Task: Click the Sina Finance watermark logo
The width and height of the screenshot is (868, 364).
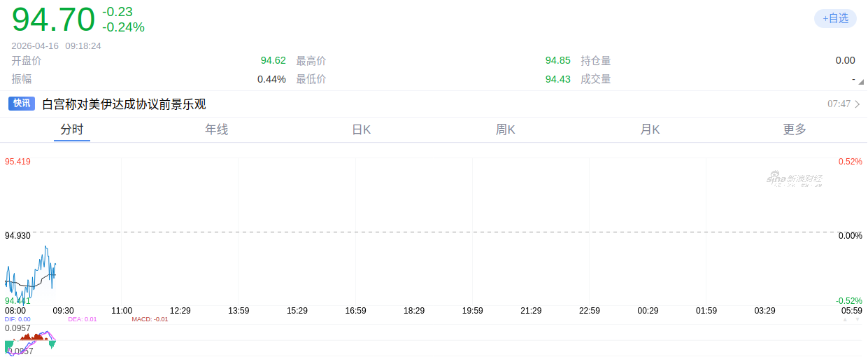Action: point(794,179)
